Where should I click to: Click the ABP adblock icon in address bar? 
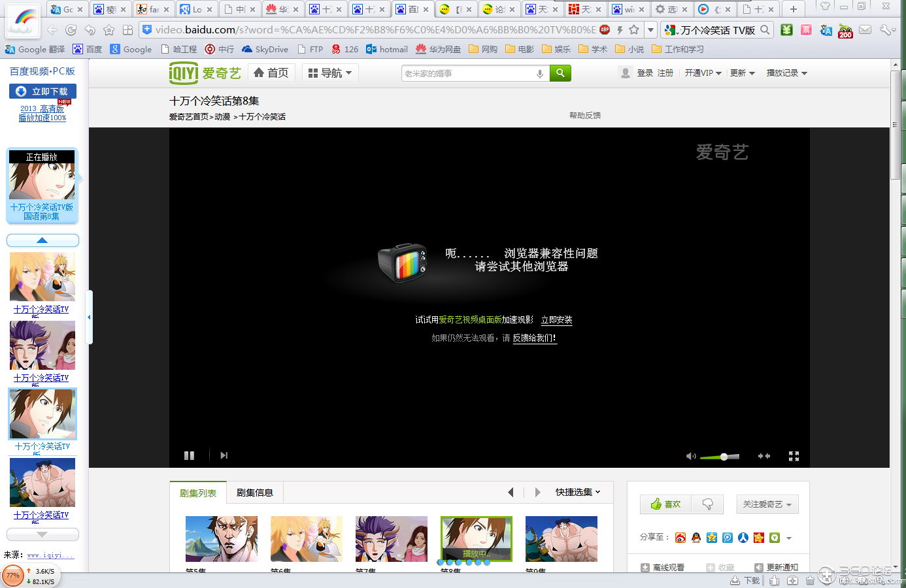605,29
